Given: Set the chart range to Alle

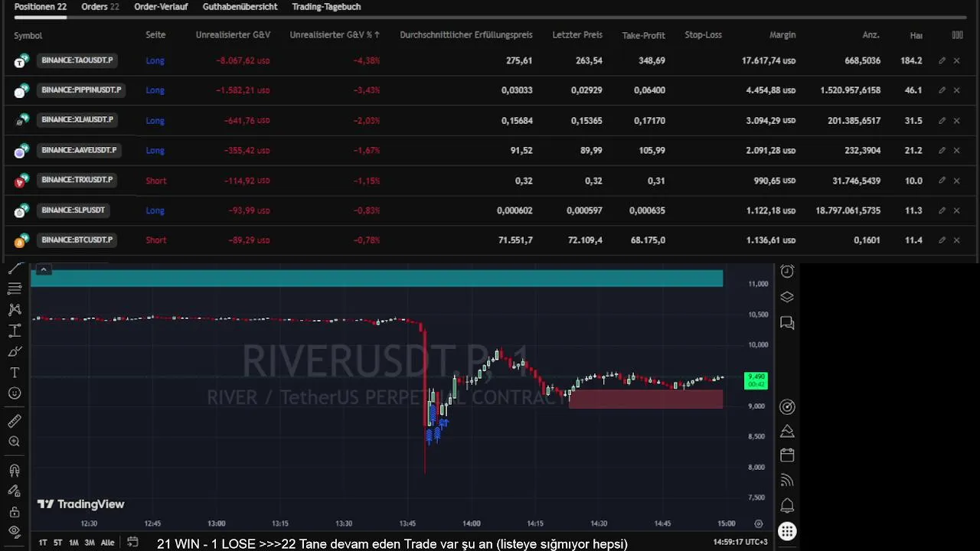Looking at the screenshot, I should [108, 543].
